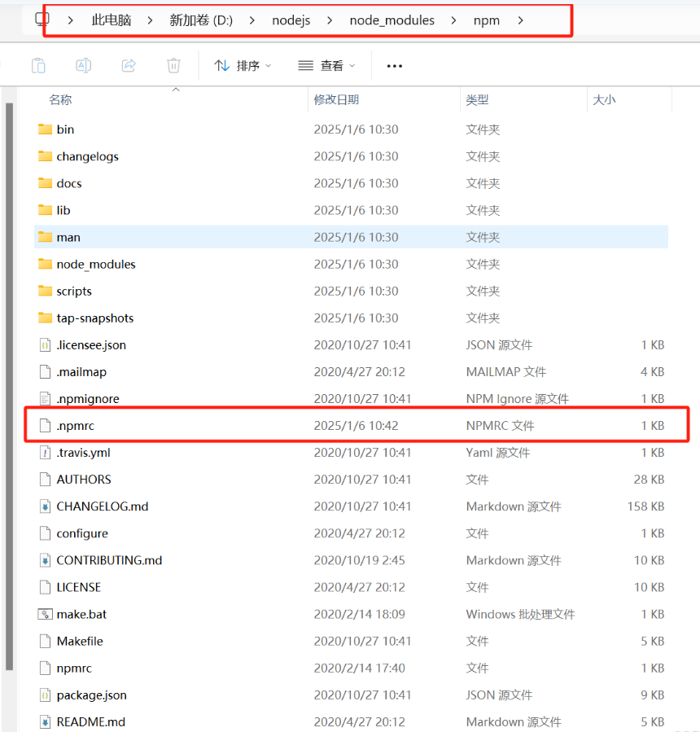This screenshot has height=732, width=700.
Task: Expand the chevron after npm in breadcrumb
Action: (x=520, y=20)
